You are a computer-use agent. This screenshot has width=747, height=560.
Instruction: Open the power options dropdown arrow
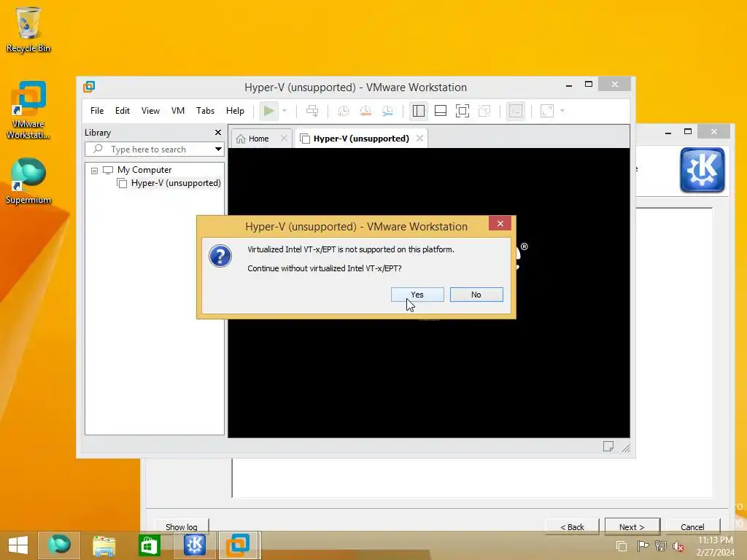click(x=285, y=111)
